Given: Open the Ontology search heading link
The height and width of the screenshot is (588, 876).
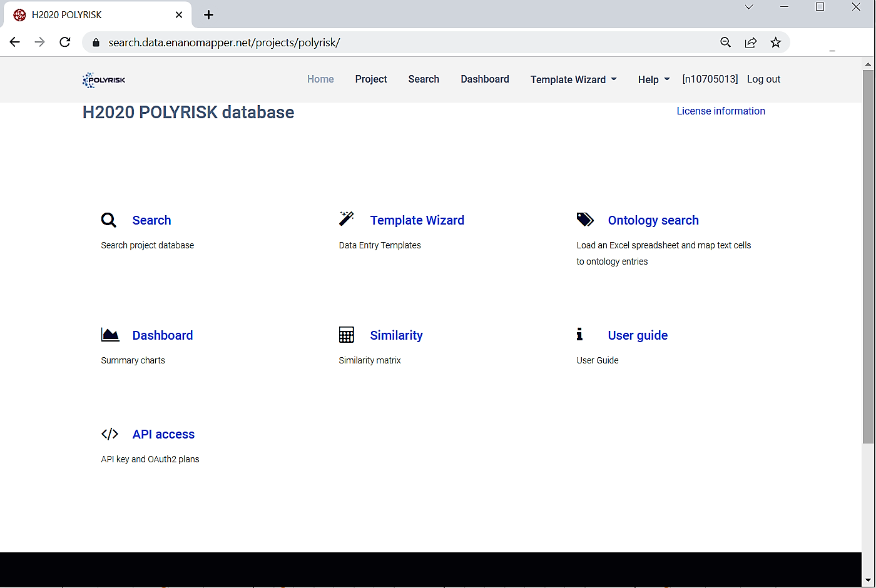Looking at the screenshot, I should click(x=653, y=220).
